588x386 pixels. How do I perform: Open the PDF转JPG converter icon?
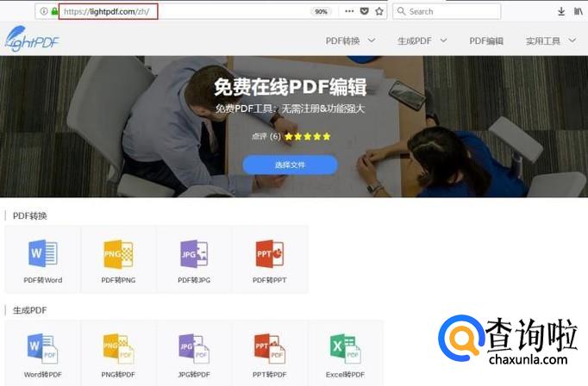click(x=194, y=254)
